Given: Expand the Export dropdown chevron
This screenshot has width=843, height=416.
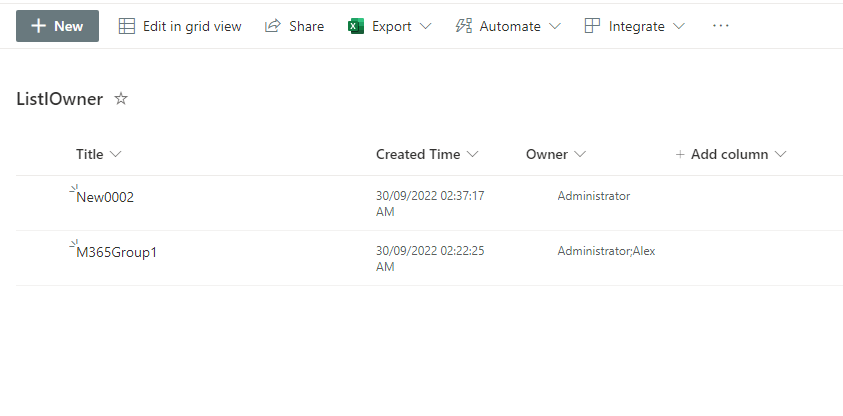Looking at the screenshot, I should (x=425, y=26).
